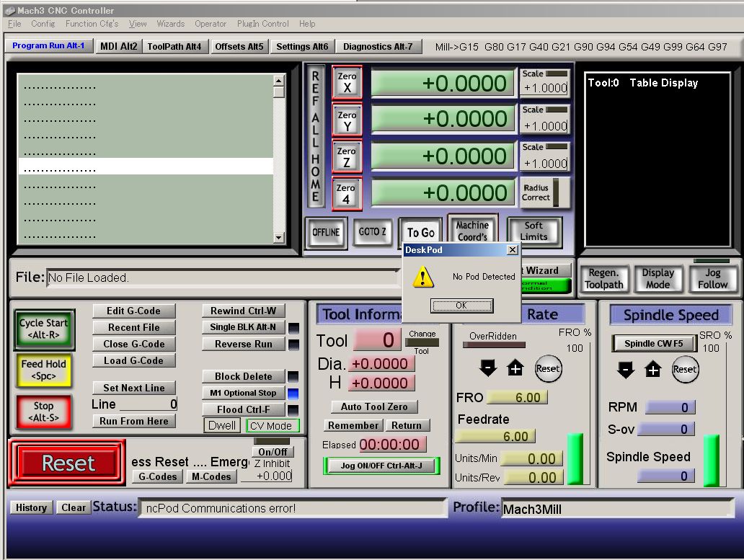The height and width of the screenshot is (560, 744).
Task: Decrease spindle speed override arrow
Action: click(625, 370)
